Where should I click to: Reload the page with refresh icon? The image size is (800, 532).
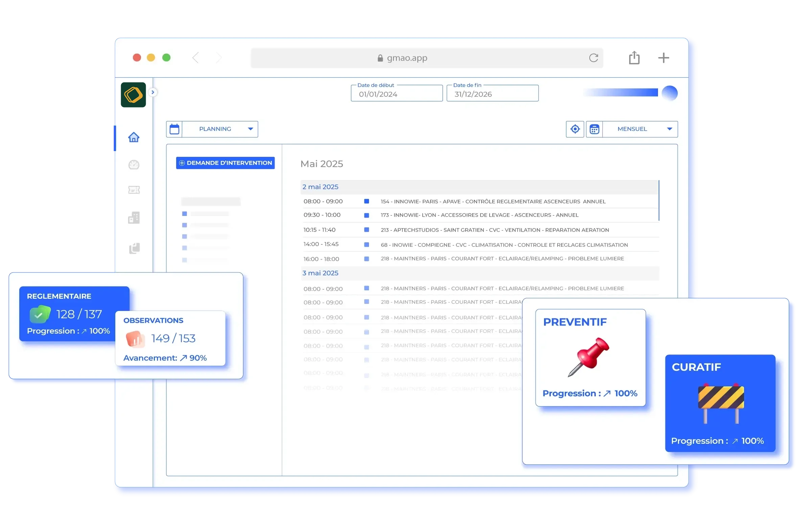click(593, 58)
